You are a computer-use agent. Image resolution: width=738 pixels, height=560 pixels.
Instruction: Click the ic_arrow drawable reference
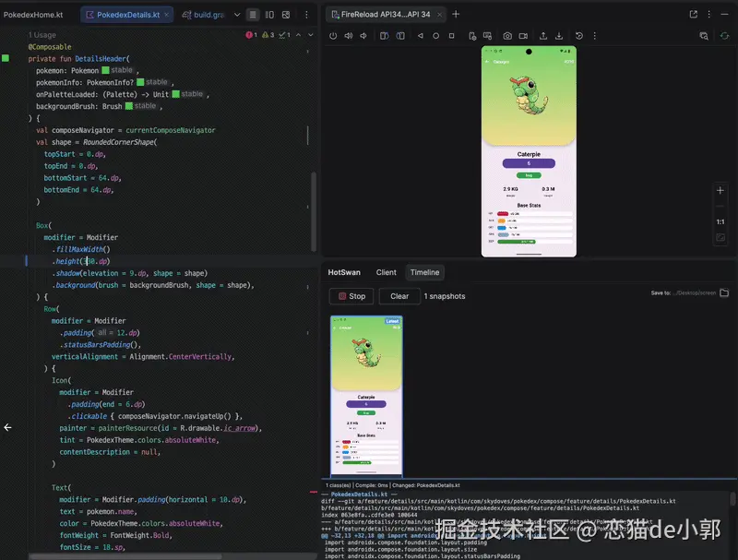click(x=239, y=428)
